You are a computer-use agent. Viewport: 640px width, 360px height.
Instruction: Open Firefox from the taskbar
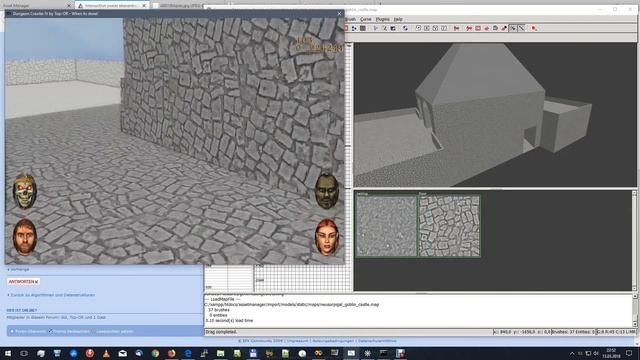(171, 353)
